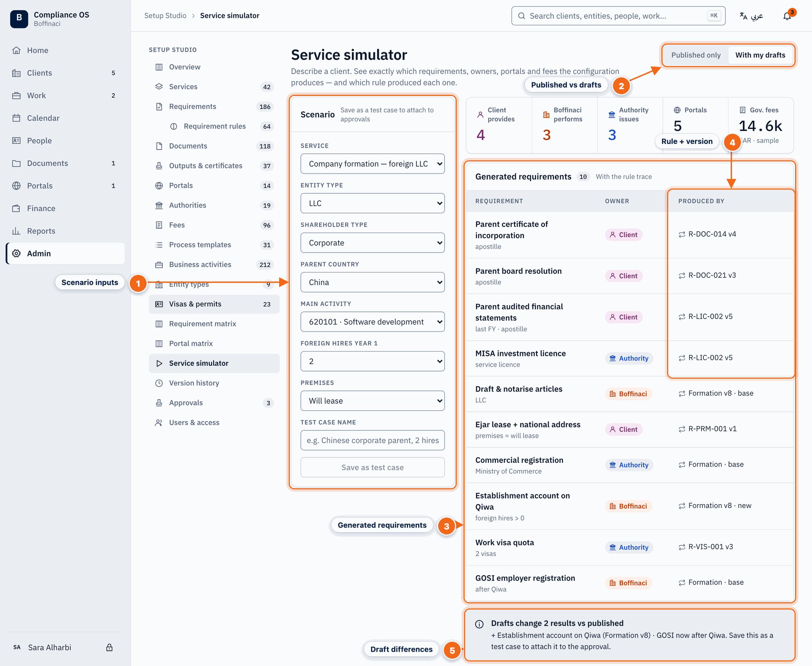Click Setup Studio breadcrumb link
Viewport: 812px width, 666px height.
165,16
